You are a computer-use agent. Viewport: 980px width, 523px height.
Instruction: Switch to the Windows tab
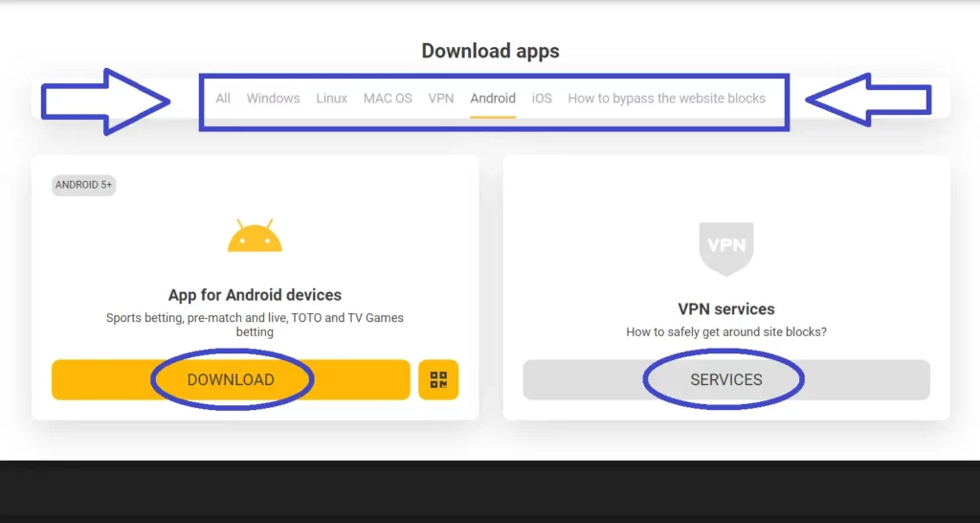tap(273, 98)
